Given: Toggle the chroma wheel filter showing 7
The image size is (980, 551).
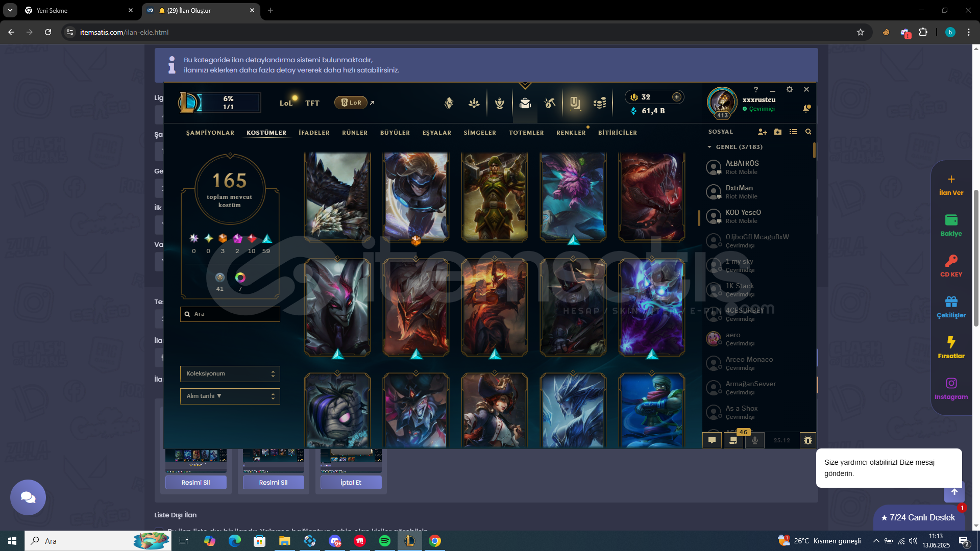Looking at the screenshot, I should (240, 278).
